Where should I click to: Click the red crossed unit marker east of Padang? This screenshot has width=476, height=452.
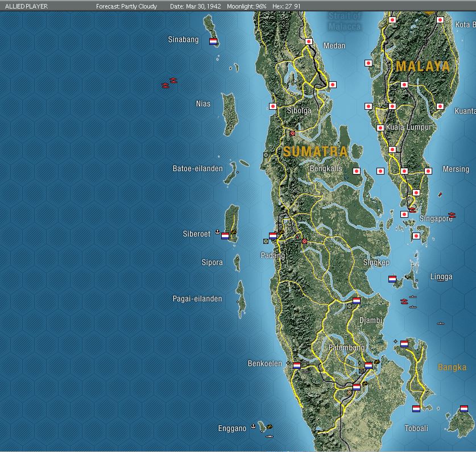pyautogui.click(x=304, y=241)
